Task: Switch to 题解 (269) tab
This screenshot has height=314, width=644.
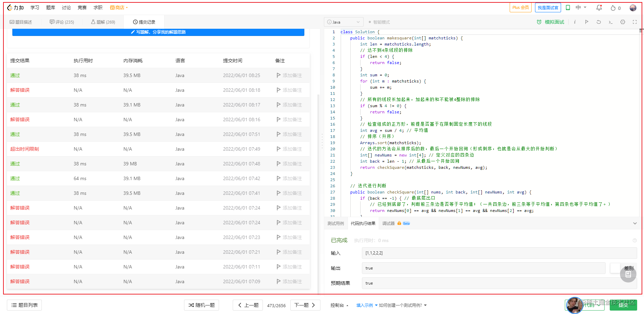Action: tap(103, 22)
